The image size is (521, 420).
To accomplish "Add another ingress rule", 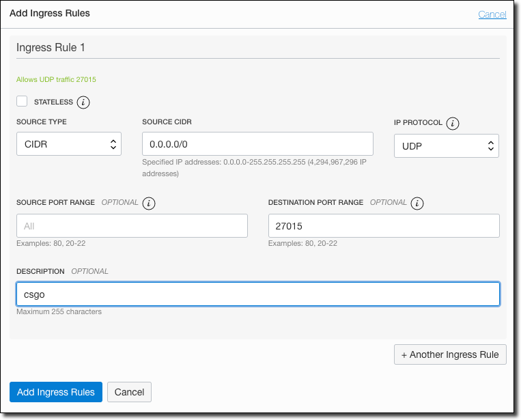I will point(450,354).
